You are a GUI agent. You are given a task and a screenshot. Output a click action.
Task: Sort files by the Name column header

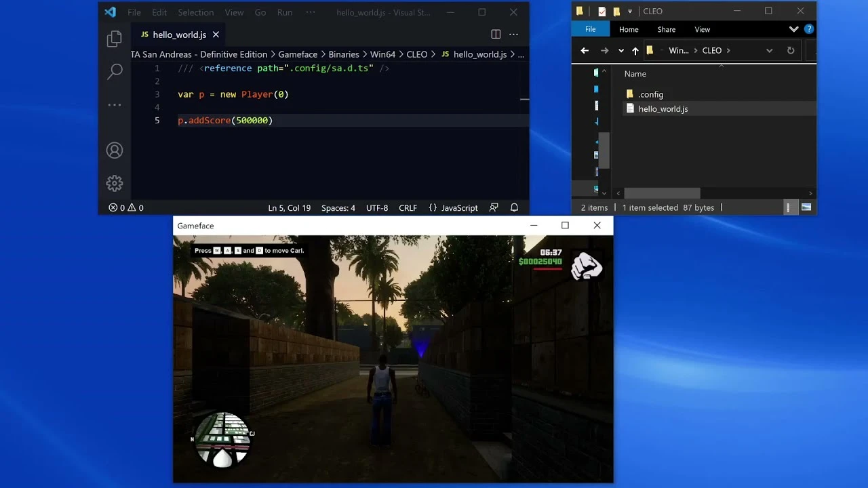[x=635, y=74]
